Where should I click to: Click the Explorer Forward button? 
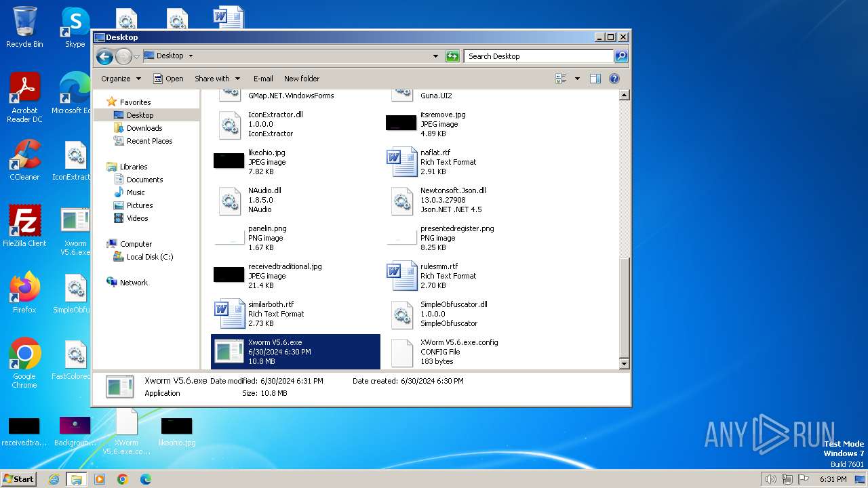[123, 56]
